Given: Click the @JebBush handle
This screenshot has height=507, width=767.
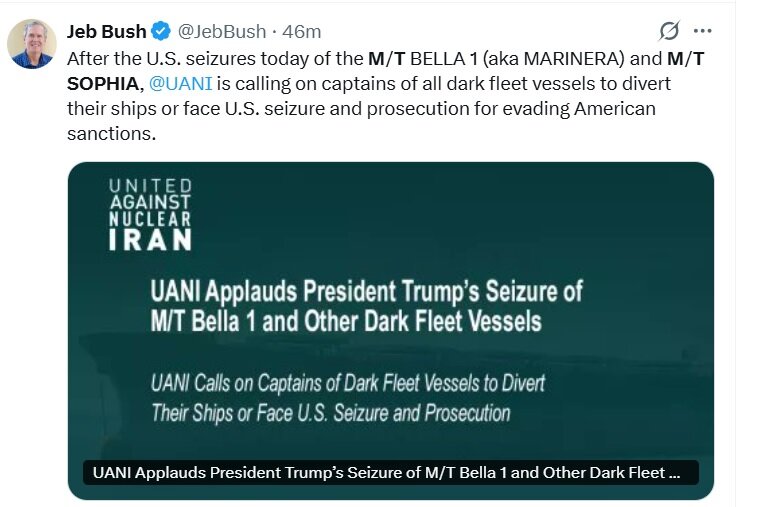Looking at the screenshot, I should pos(216,31).
